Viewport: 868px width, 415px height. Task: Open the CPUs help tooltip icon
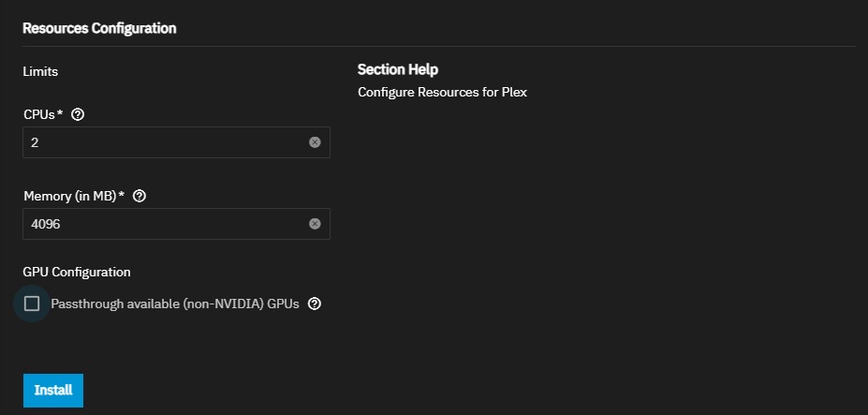[x=78, y=114]
